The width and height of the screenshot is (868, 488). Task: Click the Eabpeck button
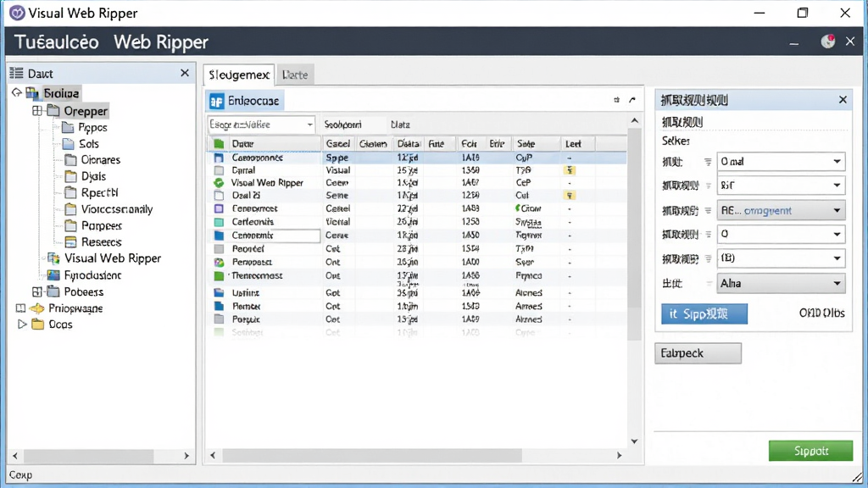point(698,353)
